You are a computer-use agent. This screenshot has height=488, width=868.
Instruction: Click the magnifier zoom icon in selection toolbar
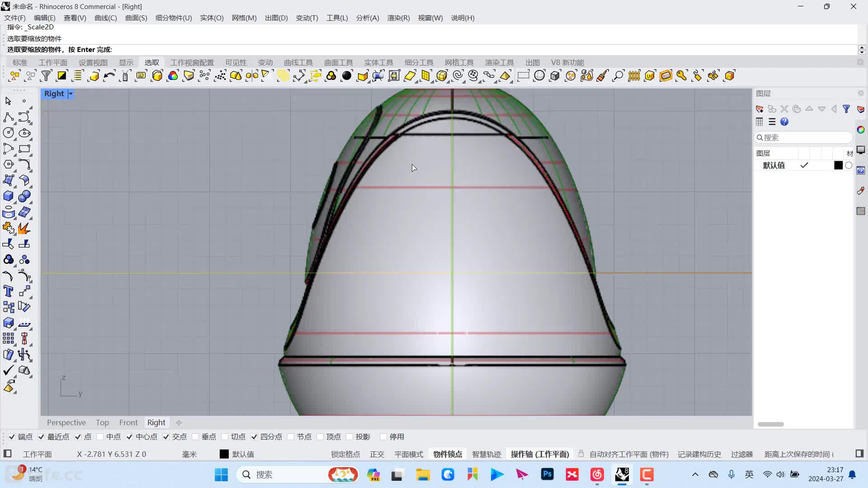(x=618, y=76)
